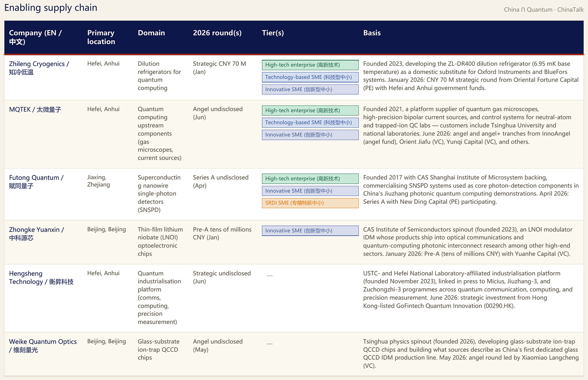Click the "Thin-film lithium niobate (LNOI)" domain cell

(160, 242)
